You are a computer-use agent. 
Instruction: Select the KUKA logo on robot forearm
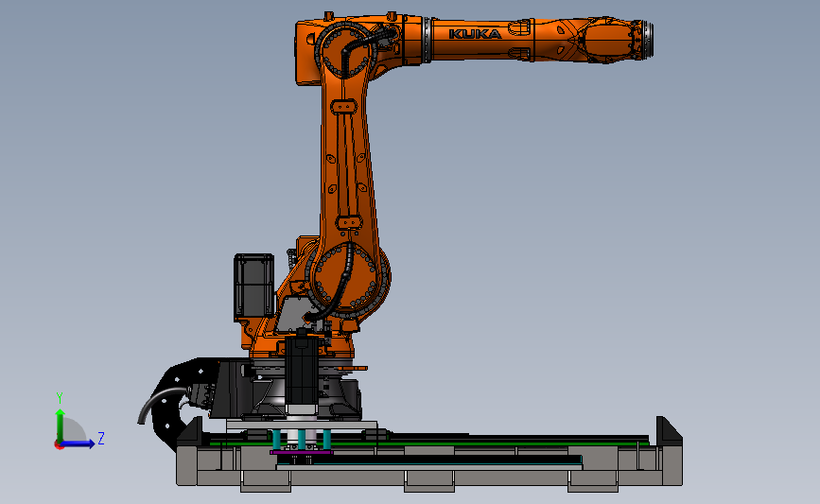pos(475,34)
